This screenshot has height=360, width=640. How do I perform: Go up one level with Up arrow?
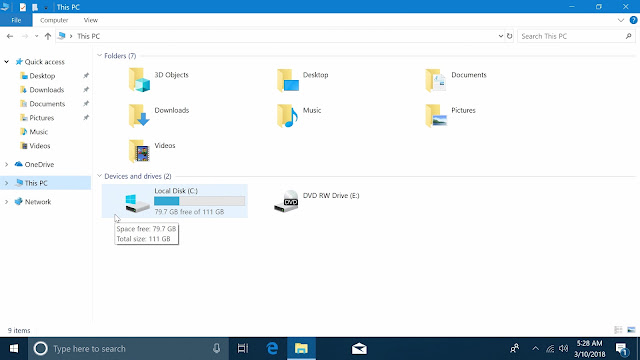[48, 36]
